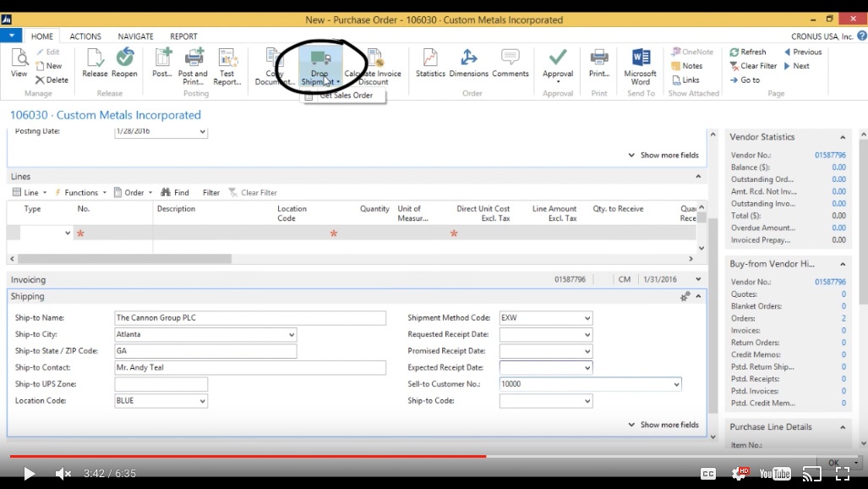
Task: Open Statistics from the ribbon
Action: click(430, 63)
